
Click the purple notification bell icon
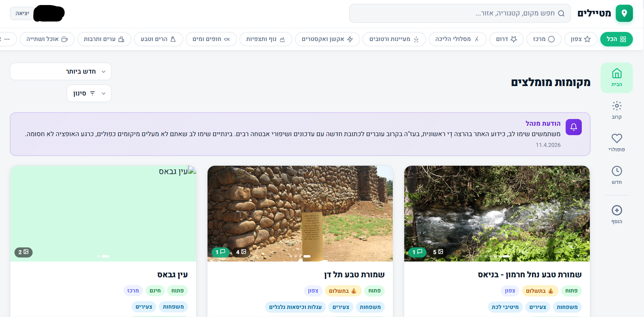[573, 127]
